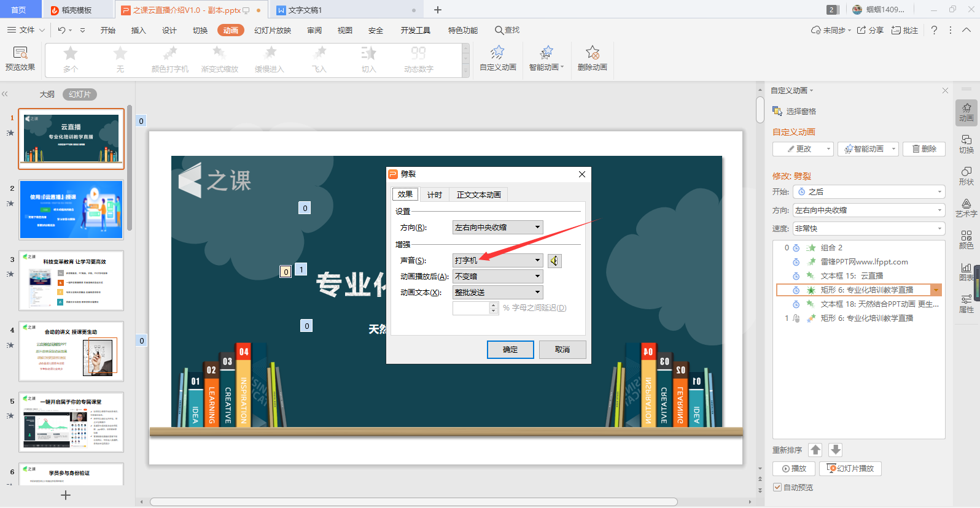Click the 播放 button
980x508 pixels.
point(795,469)
